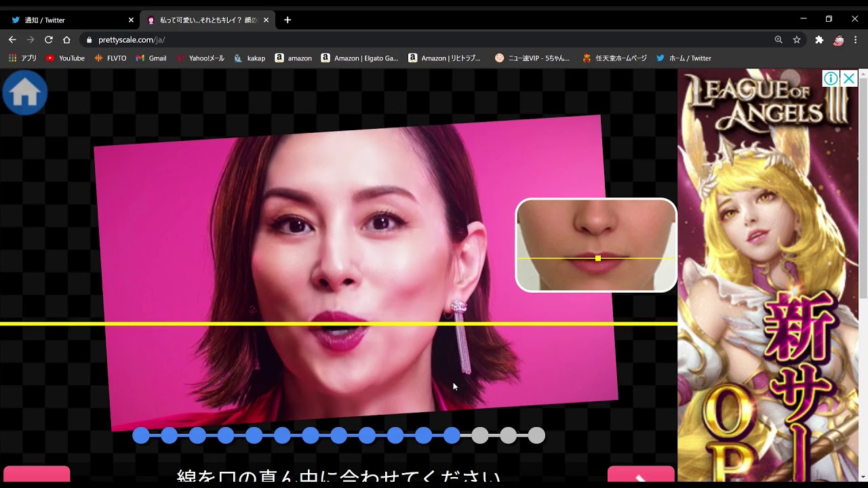Close the League of Angels ad
This screenshot has width=868, height=488.
848,79
